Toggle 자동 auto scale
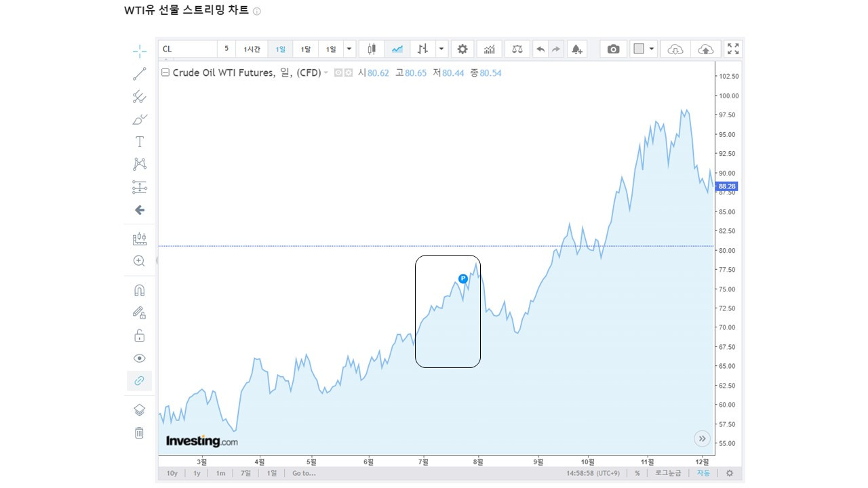Screen dimensions: 868x488 [704, 473]
